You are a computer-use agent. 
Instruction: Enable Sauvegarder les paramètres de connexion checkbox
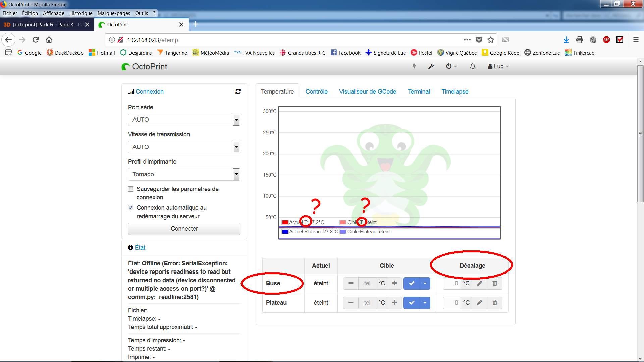[x=131, y=189]
